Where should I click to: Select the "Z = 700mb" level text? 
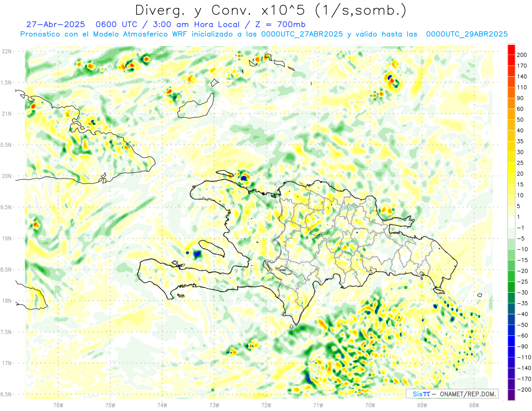[280, 24]
